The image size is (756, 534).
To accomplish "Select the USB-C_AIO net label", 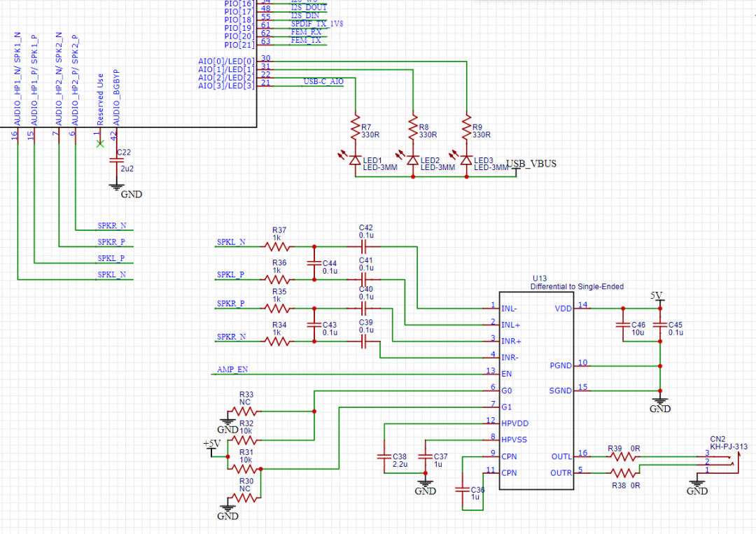I will 323,81.
